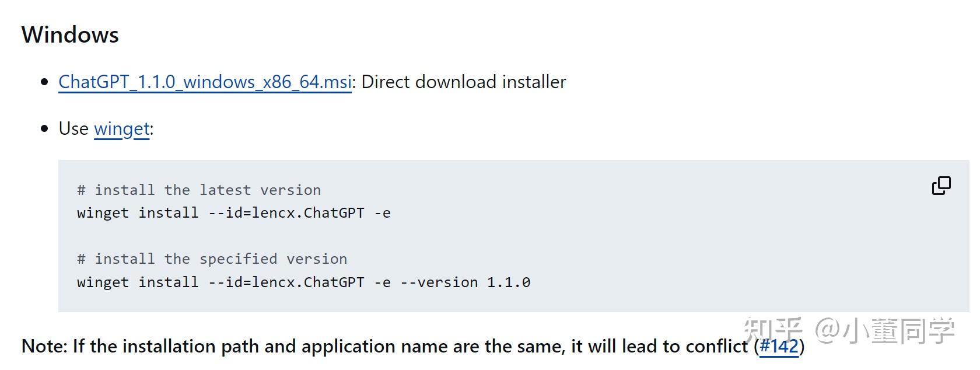Click the '# install the specified version' comment
This screenshot has height=370, width=980.
tap(212, 259)
